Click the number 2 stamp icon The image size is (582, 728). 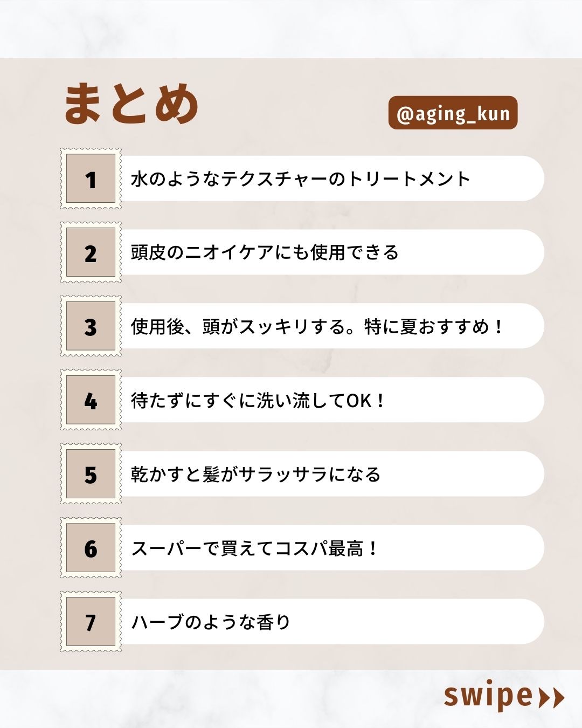pos(91,252)
